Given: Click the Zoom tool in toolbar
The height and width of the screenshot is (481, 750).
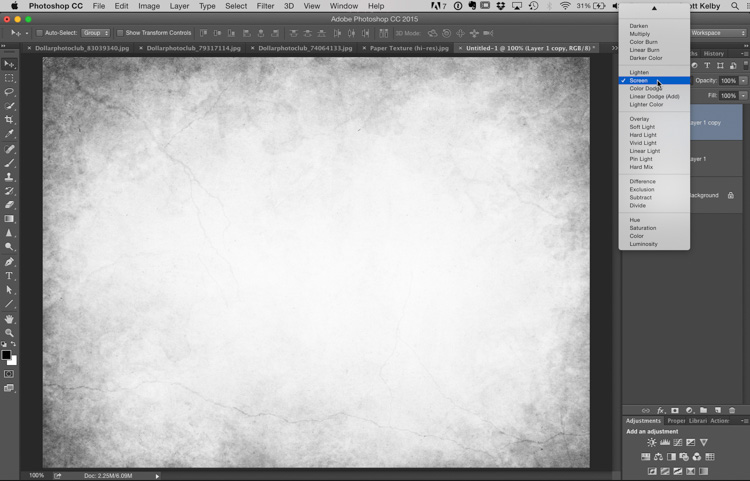Looking at the screenshot, I should pos(10,333).
